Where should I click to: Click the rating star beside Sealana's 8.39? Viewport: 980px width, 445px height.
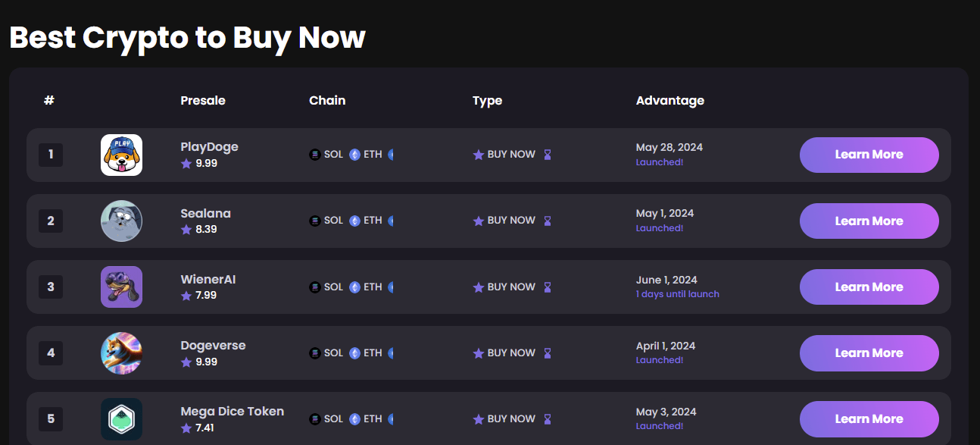[186, 229]
